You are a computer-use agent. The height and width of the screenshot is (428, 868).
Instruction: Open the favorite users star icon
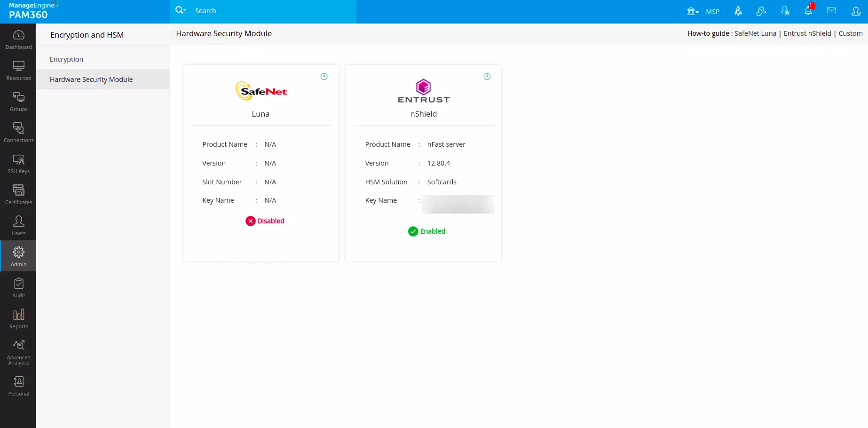pyautogui.click(x=785, y=11)
